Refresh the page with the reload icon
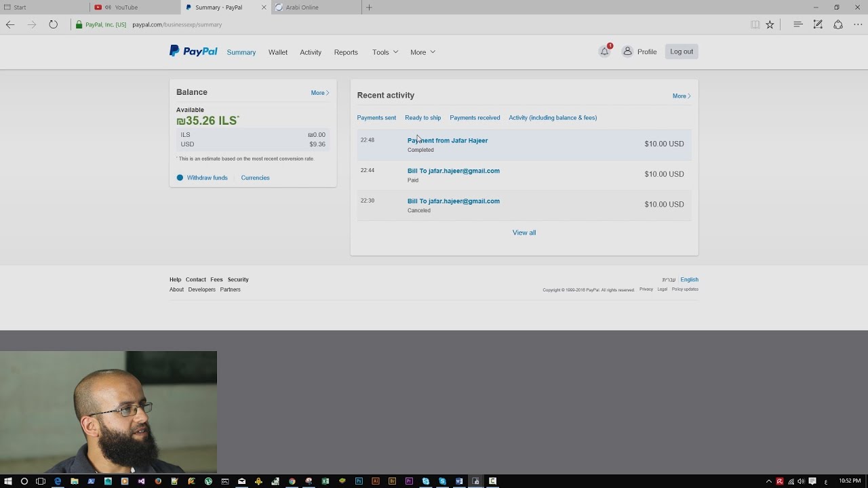This screenshot has width=868, height=488. click(53, 24)
